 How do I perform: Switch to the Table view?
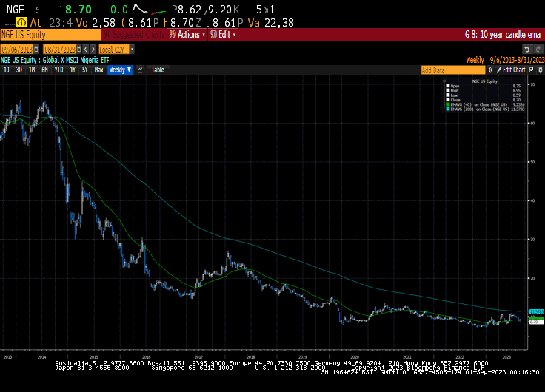(158, 70)
